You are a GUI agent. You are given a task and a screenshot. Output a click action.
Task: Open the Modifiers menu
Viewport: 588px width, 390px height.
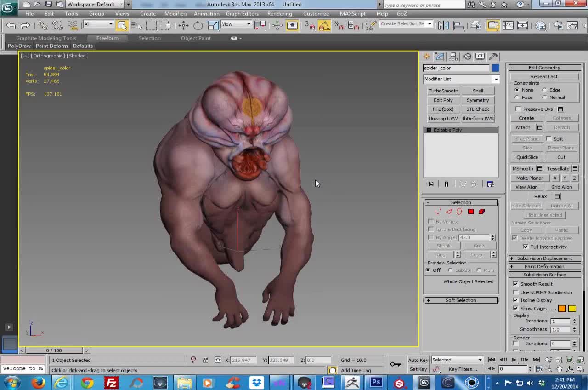[175, 13]
